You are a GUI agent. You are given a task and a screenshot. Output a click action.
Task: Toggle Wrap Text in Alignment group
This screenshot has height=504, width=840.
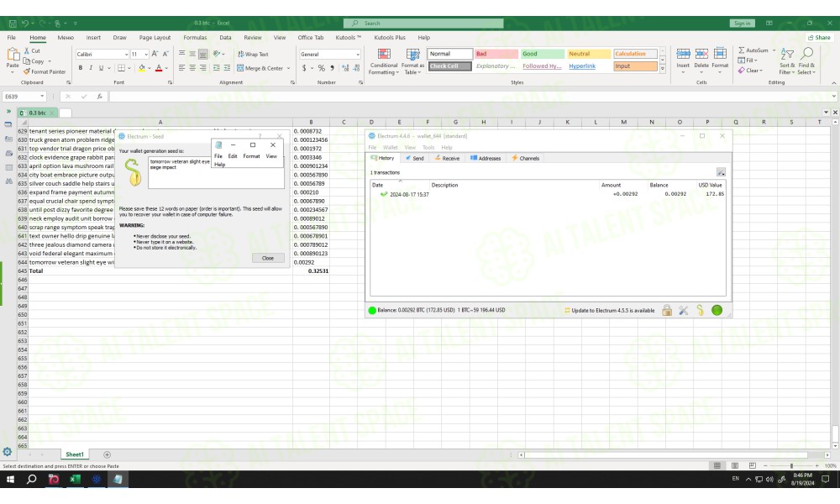pyautogui.click(x=253, y=54)
